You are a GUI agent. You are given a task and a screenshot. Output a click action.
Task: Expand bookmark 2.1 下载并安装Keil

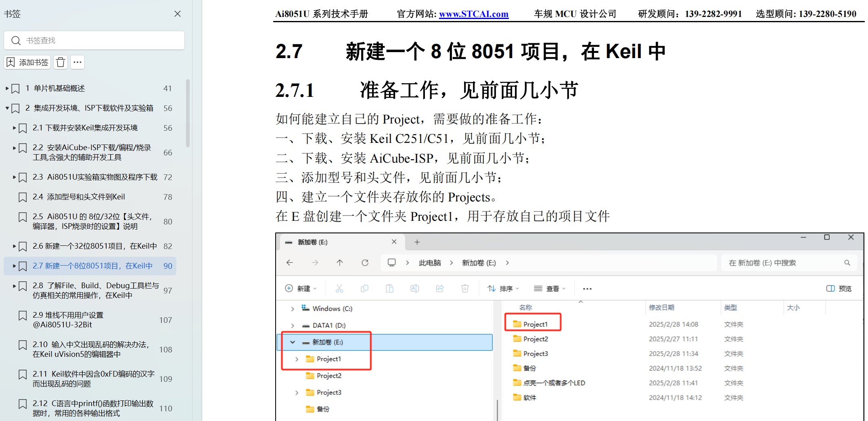(14, 128)
